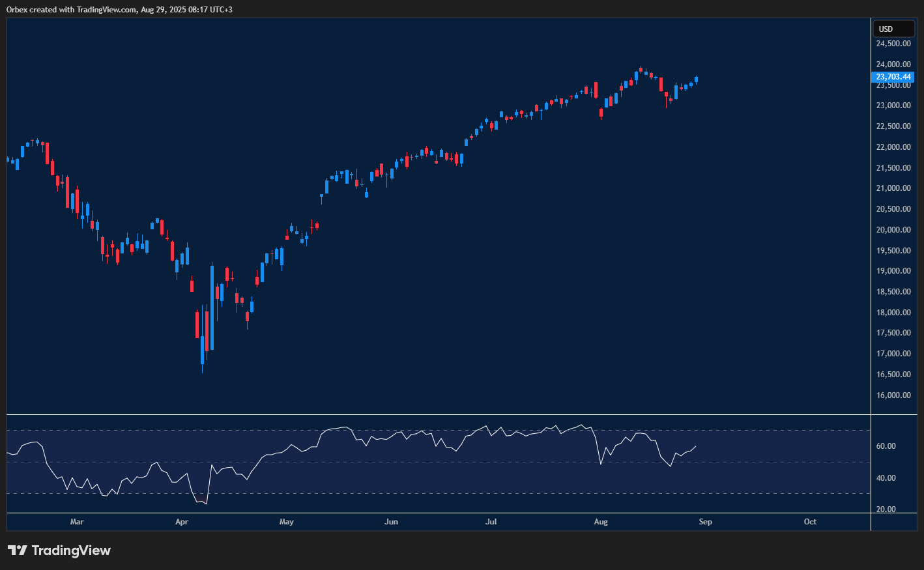
Task: Click the RSI 40.00 scale label
Action: click(886, 478)
